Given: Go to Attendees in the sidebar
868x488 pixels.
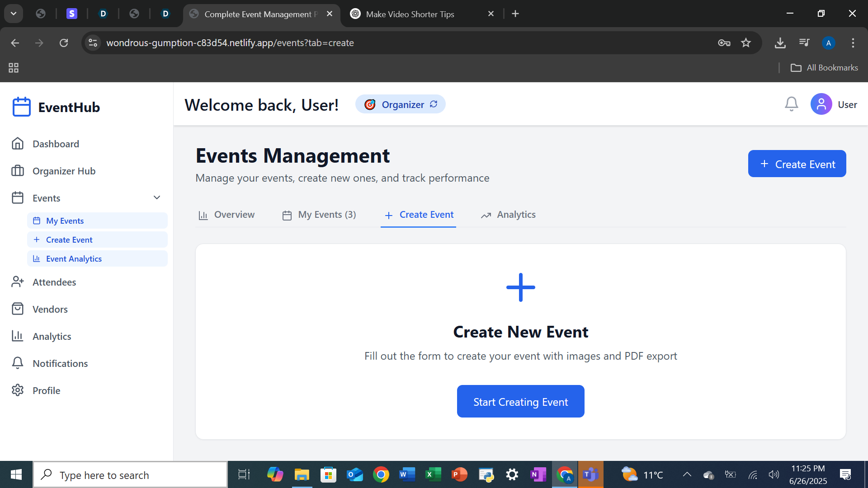Looking at the screenshot, I should point(54,282).
